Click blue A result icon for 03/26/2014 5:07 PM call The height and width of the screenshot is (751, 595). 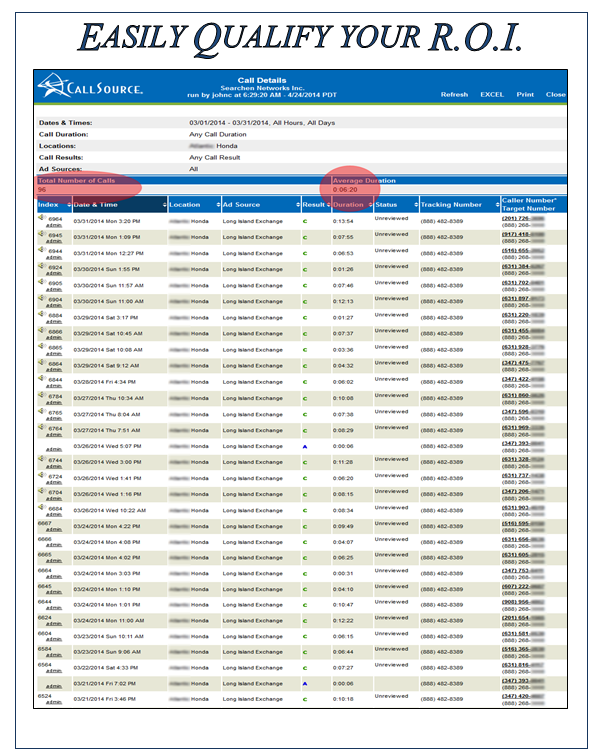(x=305, y=446)
